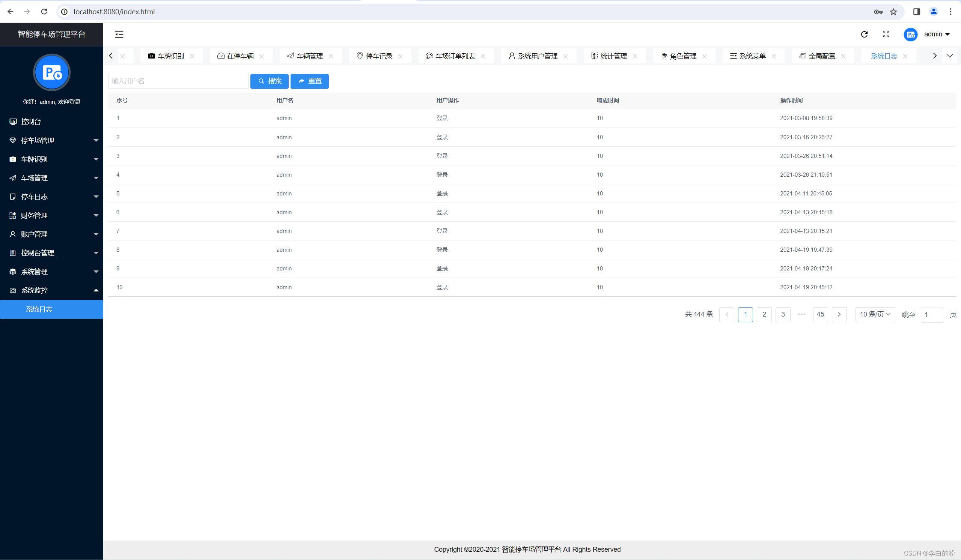The width and height of the screenshot is (961, 560).
Task: Click the password key icon in address bar
Action: pyautogui.click(x=878, y=12)
